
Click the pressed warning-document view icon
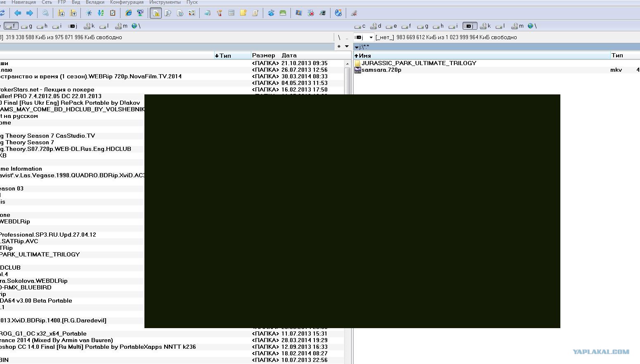pos(156,13)
